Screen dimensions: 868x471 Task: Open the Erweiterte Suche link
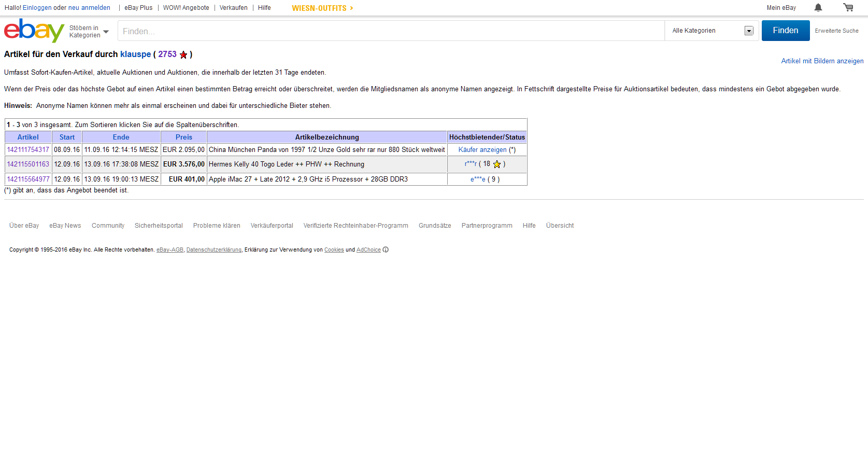tap(836, 31)
